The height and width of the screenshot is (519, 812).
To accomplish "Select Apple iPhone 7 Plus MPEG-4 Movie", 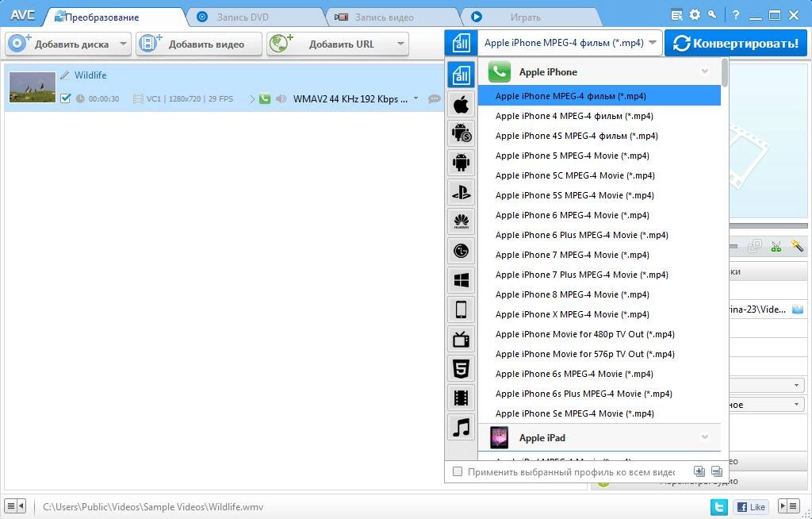I will (599, 275).
